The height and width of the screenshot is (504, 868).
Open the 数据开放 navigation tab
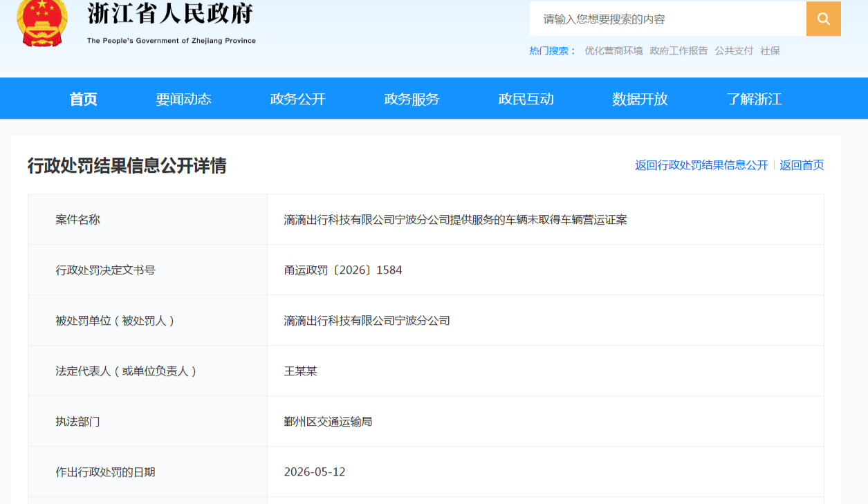(640, 99)
